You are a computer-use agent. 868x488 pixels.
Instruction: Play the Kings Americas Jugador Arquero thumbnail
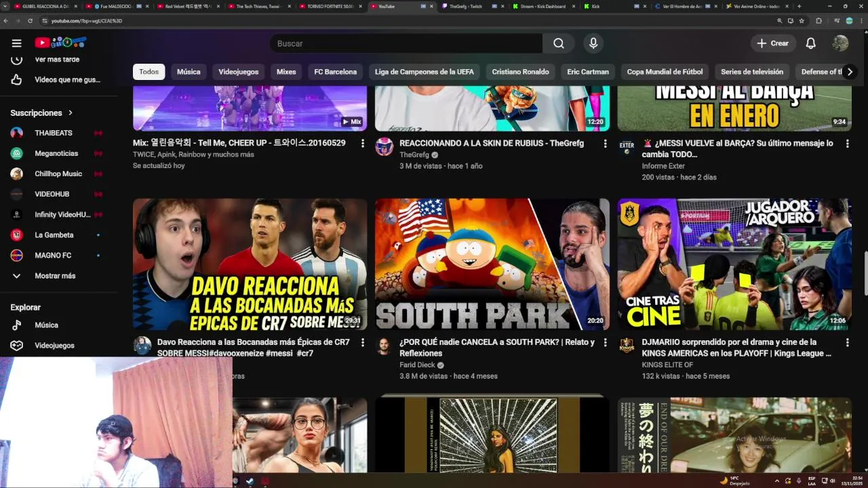734,264
